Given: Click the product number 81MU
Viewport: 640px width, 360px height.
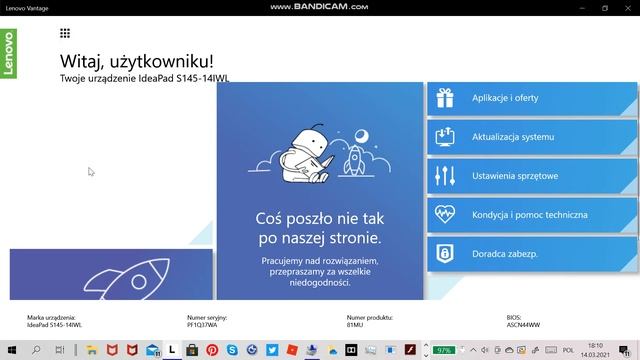Looking at the screenshot, I should (355, 325).
